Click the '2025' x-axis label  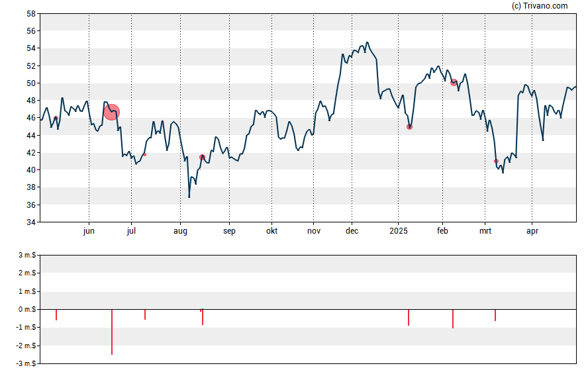point(398,231)
